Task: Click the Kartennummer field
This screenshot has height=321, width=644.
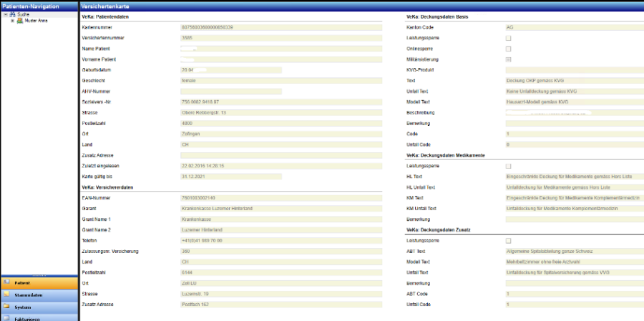Action: click(281, 27)
